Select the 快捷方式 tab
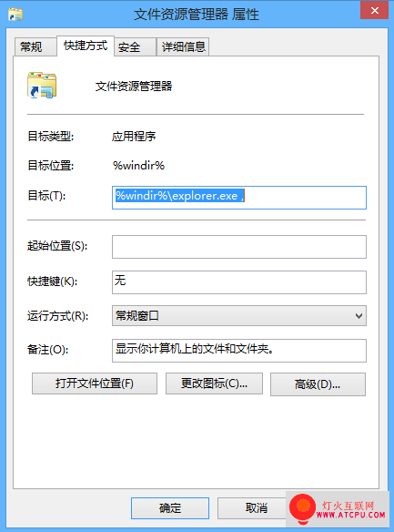 [86, 46]
